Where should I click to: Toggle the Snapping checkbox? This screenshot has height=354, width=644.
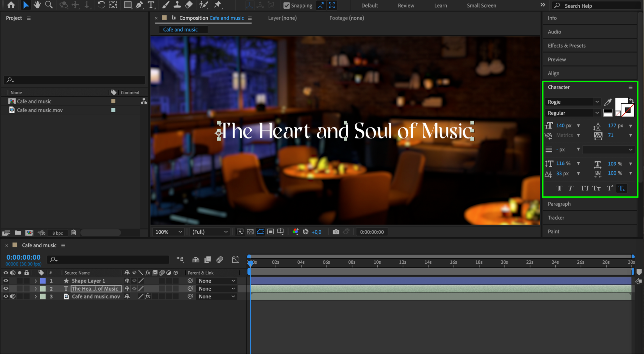point(286,5)
